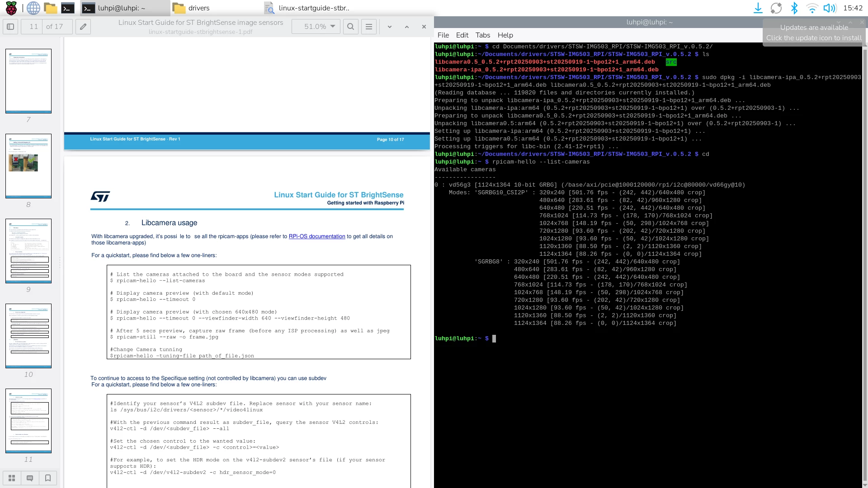Open the annotation pencil tool
The width and height of the screenshot is (868, 488).
point(83,27)
